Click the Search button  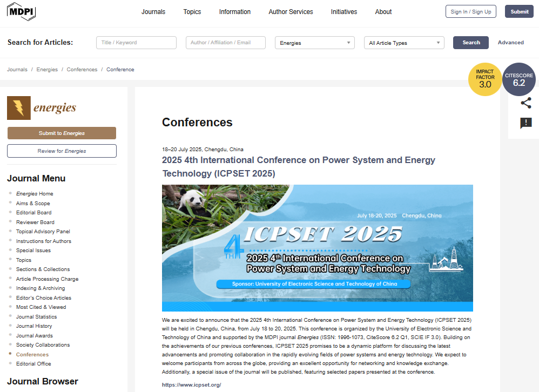click(x=470, y=43)
